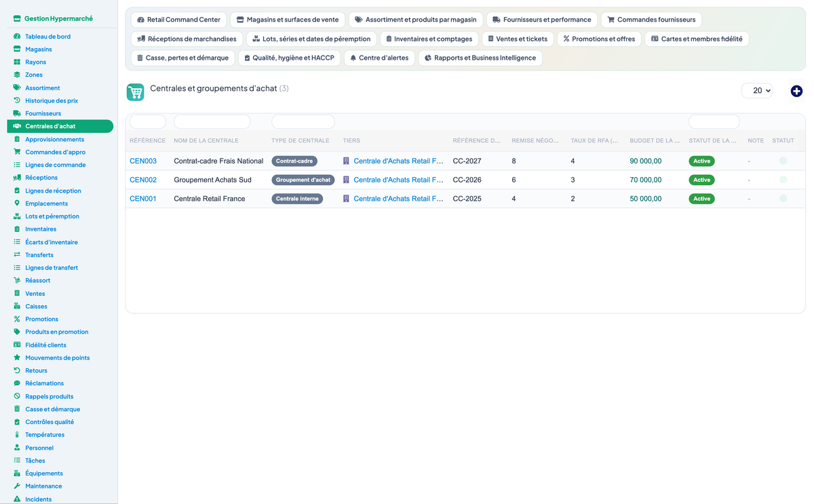Click the Approvisionnements clipboard icon

(17, 139)
